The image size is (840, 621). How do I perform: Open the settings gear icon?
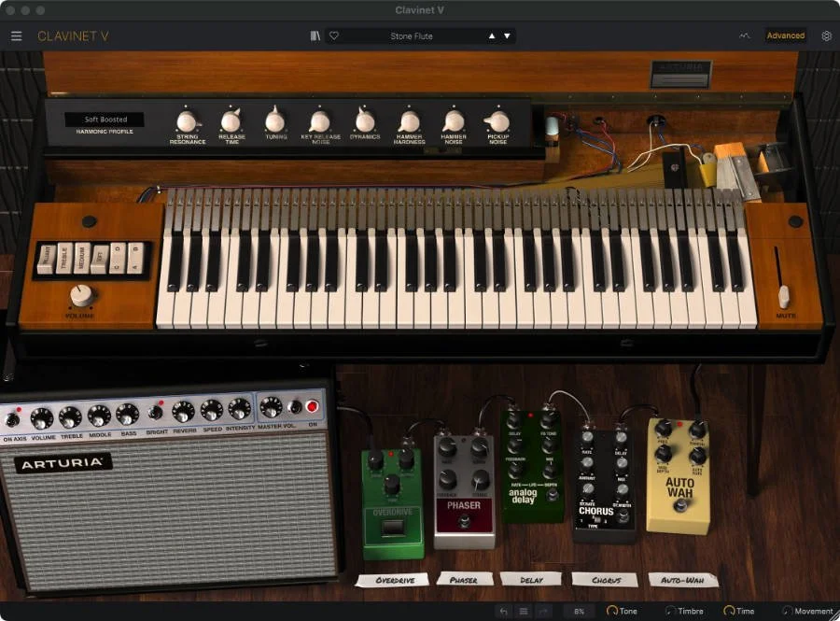point(826,35)
